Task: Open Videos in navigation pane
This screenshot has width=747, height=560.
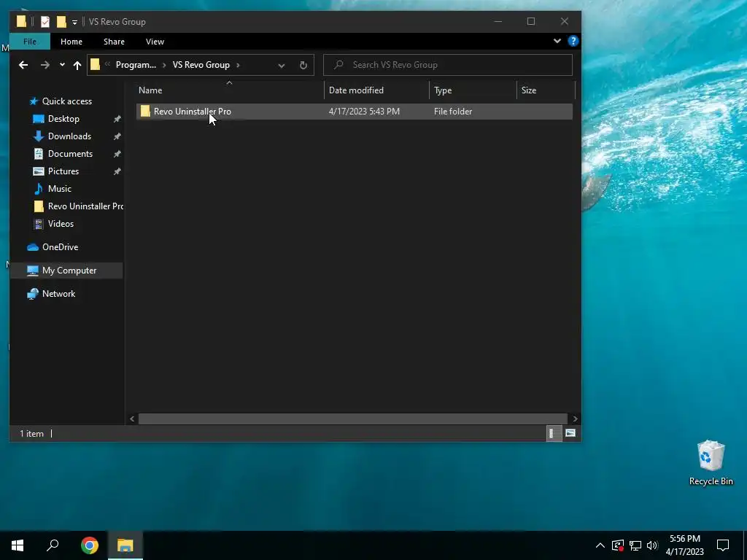Action: (x=61, y=224)
